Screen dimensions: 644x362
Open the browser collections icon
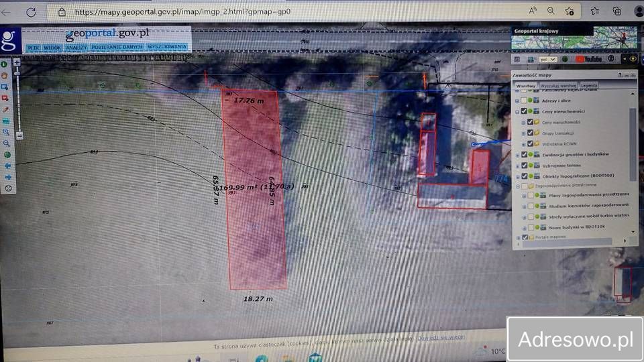616,11
